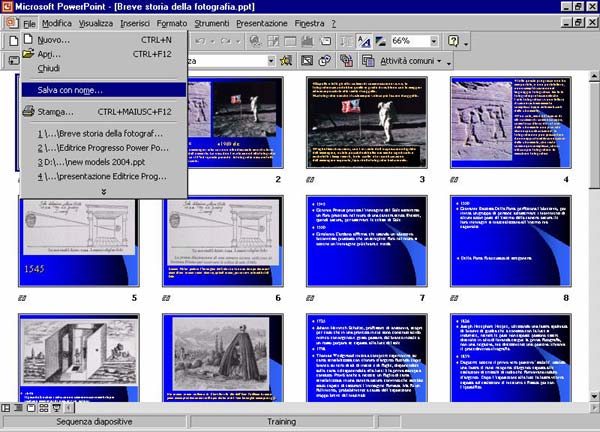
Task: Toggle the Show Formatting icon
Action: pos(364,41)
